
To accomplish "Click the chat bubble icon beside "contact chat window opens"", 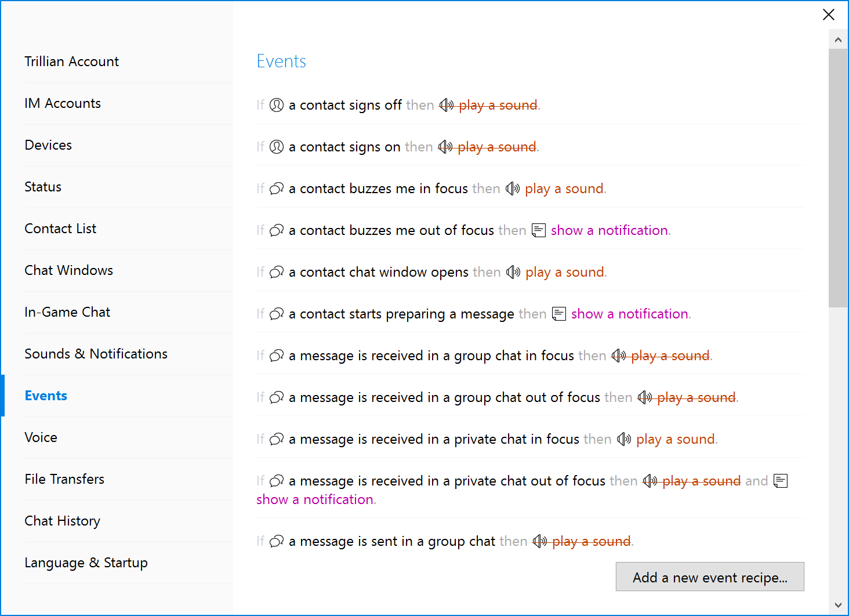I will click(277, 272).
